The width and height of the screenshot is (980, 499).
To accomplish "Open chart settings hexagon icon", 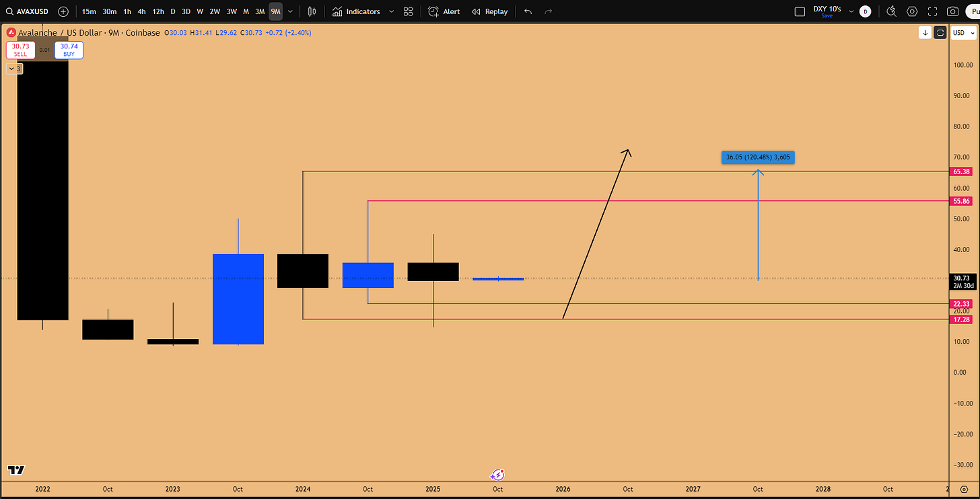I will click(x=912, y=11).
